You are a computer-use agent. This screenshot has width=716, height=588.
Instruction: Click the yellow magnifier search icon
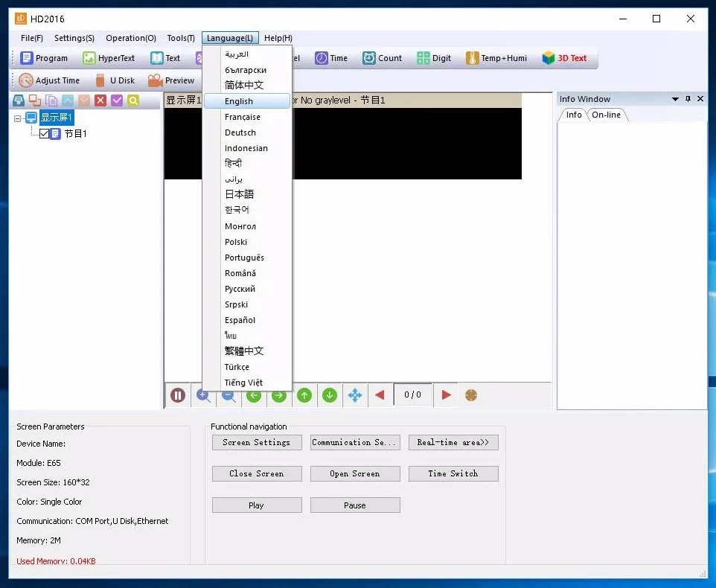pos(133,100)
